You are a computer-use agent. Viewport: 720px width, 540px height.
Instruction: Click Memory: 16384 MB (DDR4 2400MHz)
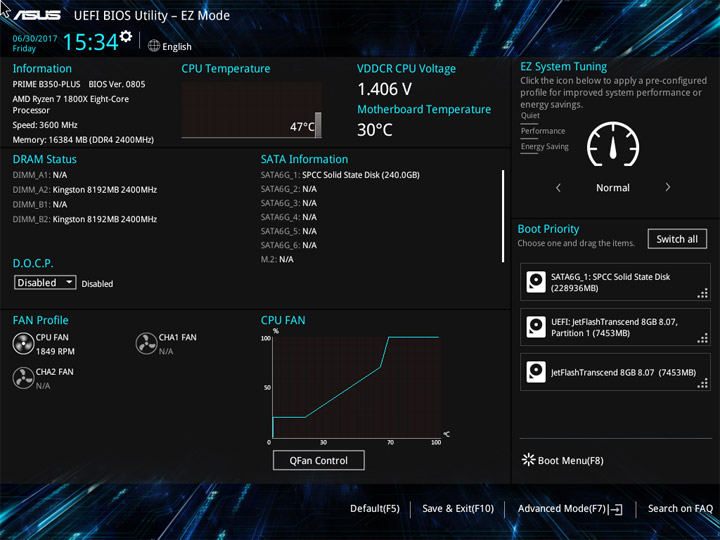[x=83, y=140]
